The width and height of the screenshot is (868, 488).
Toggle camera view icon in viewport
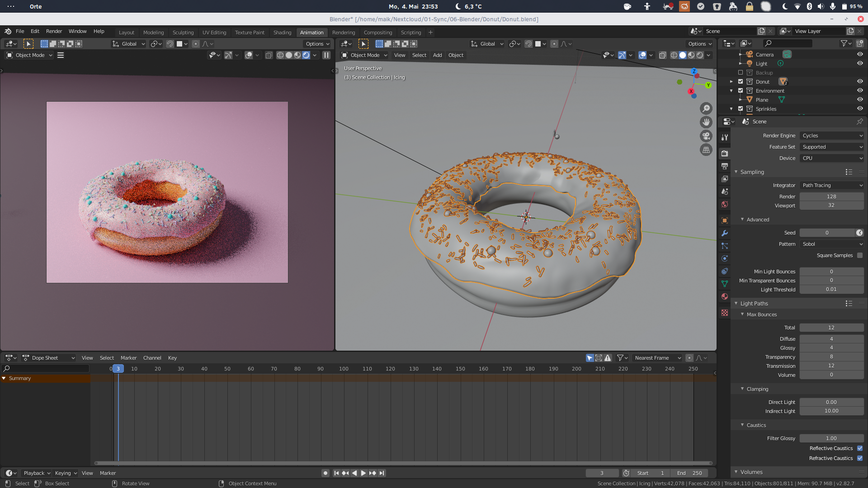(x=706, y=136)
